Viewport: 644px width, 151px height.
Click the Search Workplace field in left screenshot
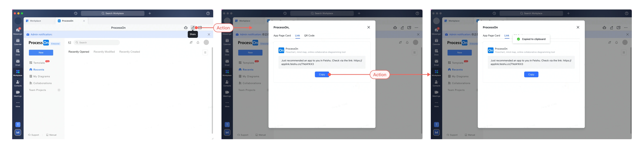tap(113, 13)
